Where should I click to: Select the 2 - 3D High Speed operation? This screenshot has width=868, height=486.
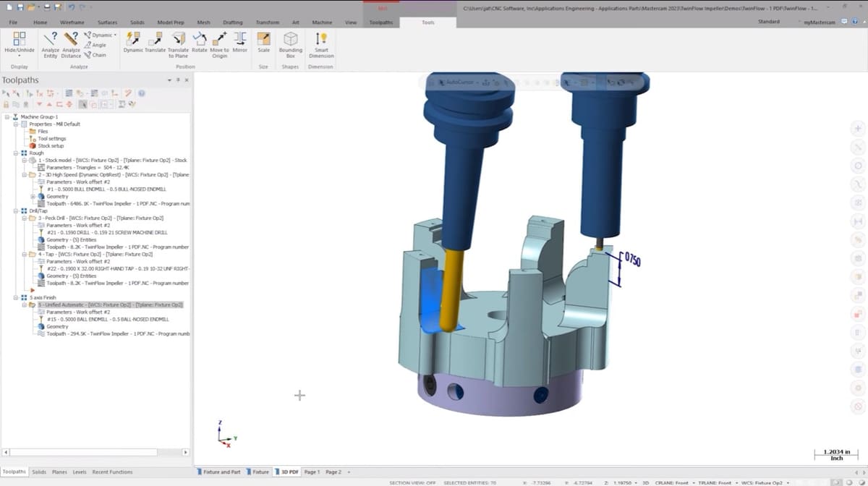click(x=112, y=175)
